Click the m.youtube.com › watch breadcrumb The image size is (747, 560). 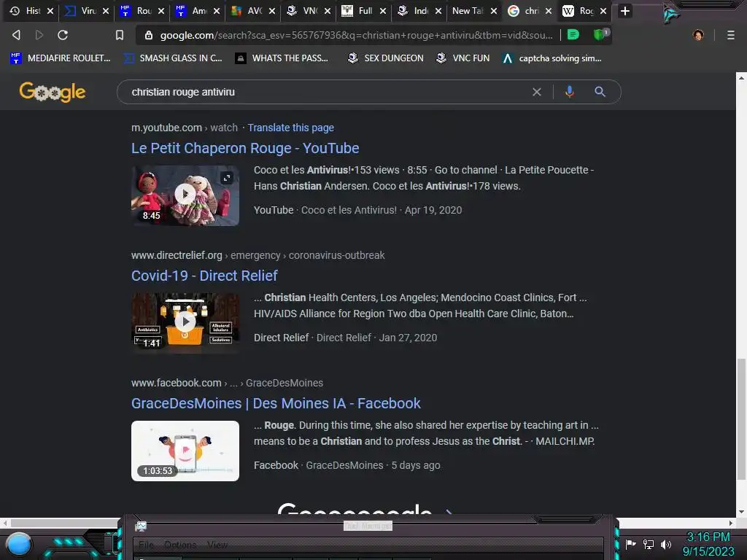[185, 128]
